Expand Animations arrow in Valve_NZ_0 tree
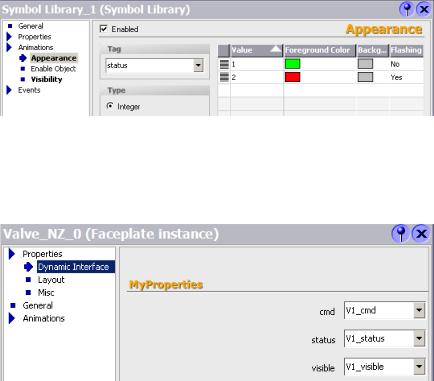This screenshot has height=381, width=434. point(12,318)
